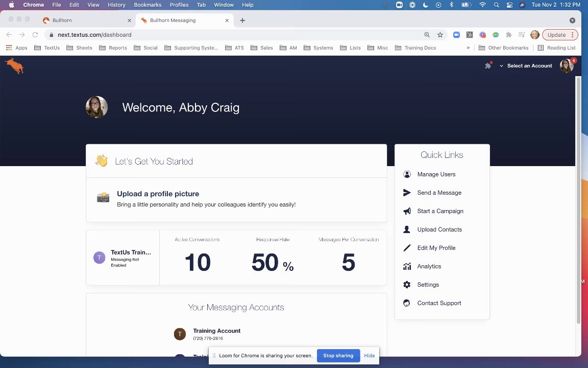This screenshot has height=368, width=588.
Task: Open Other Bookmarks folder
Action: pyautogui.click(x=503, y=48)
